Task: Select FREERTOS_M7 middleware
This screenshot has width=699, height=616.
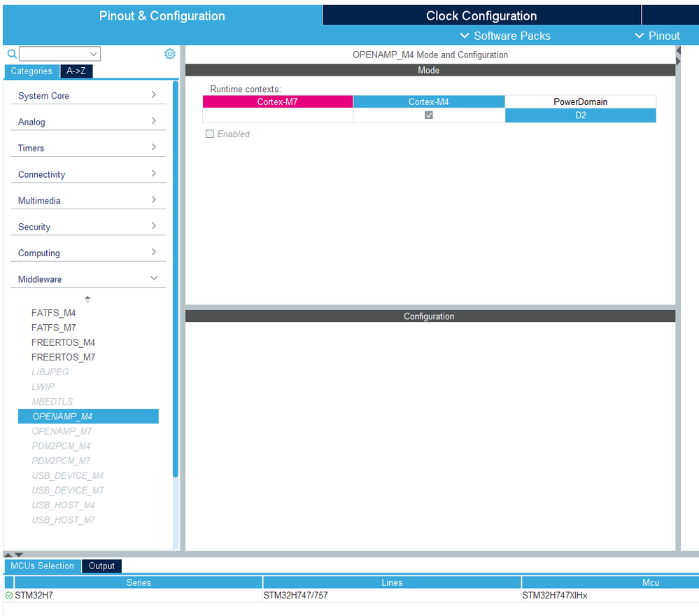Action: pos(63,357)
